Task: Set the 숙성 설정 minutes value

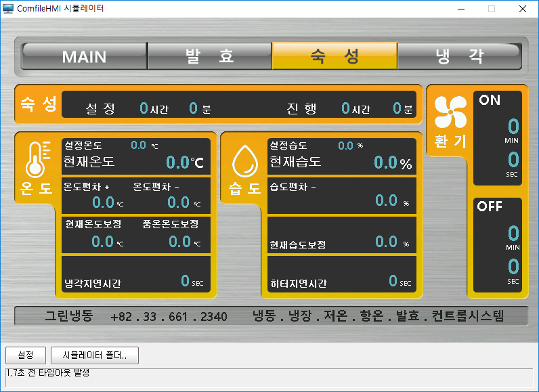Action: [x=193, y=108]
